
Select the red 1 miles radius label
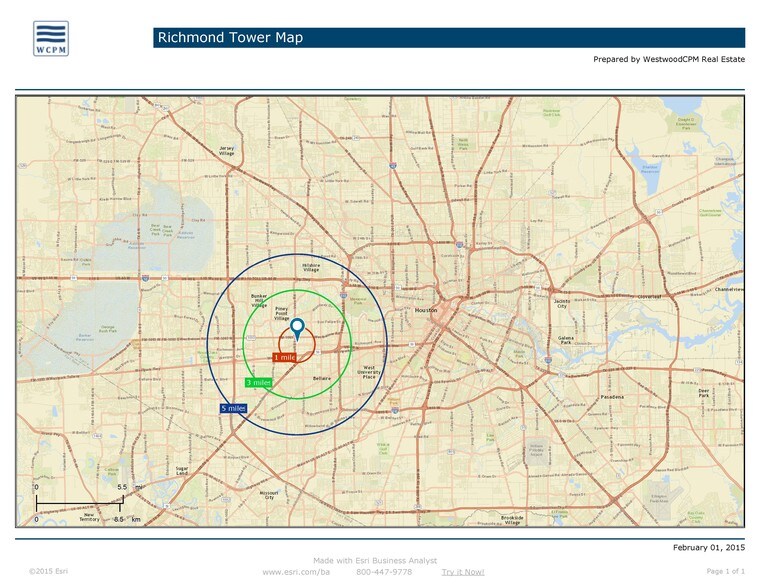pyautogui.click(x=284, y=357)
